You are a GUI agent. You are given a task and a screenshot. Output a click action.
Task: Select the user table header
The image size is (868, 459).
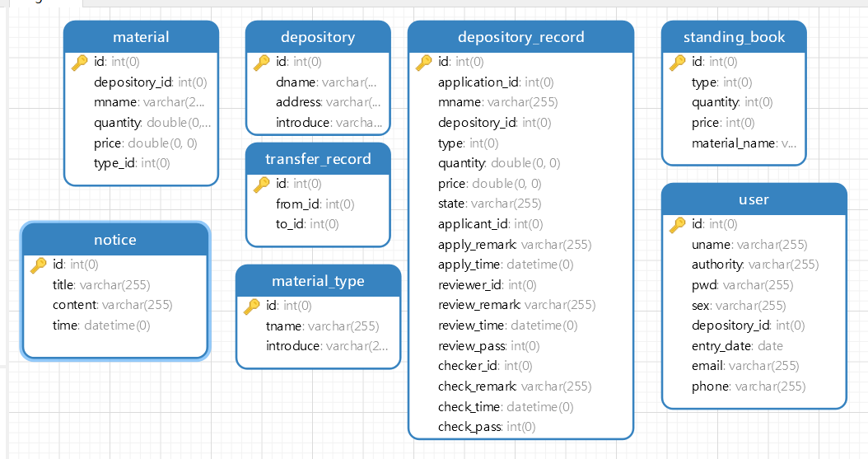point(754,199)
